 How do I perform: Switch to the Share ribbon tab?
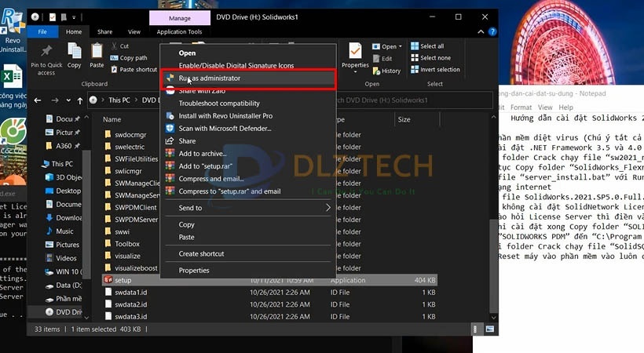click(104, 31)
